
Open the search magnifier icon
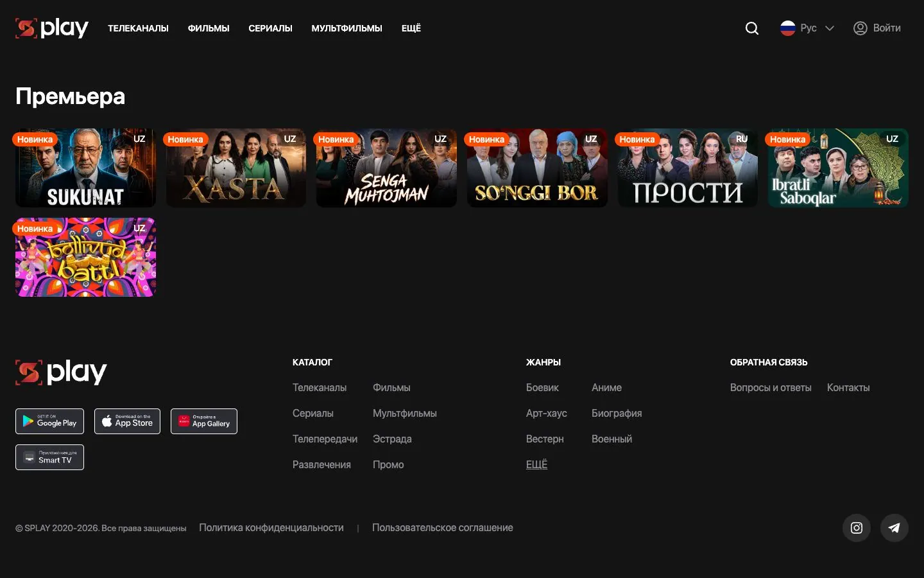752,28
